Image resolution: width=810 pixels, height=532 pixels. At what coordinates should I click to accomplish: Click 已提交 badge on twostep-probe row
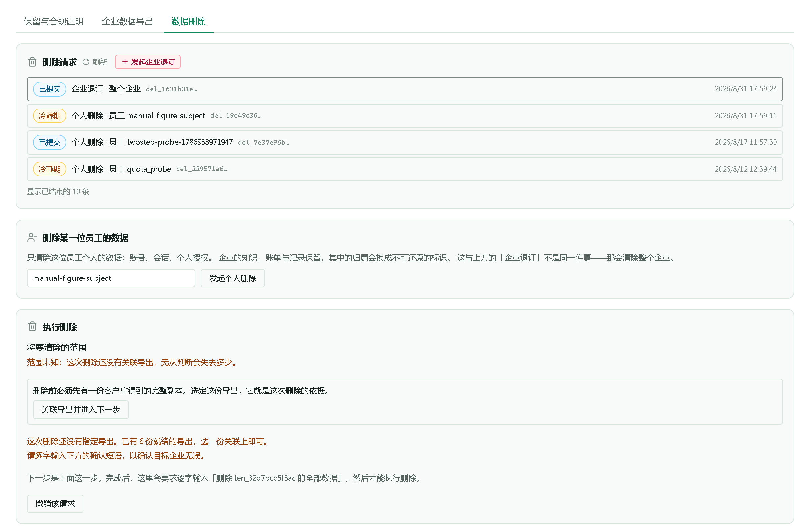pyautogui.click(x=50, y=142)
